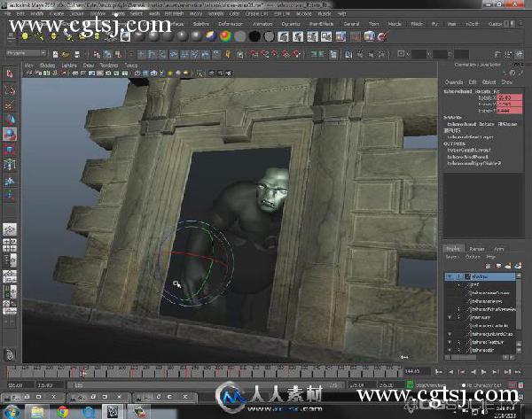
Task: Open Windows Start menu
Action: pyautogui.click(x=12, y=412)
